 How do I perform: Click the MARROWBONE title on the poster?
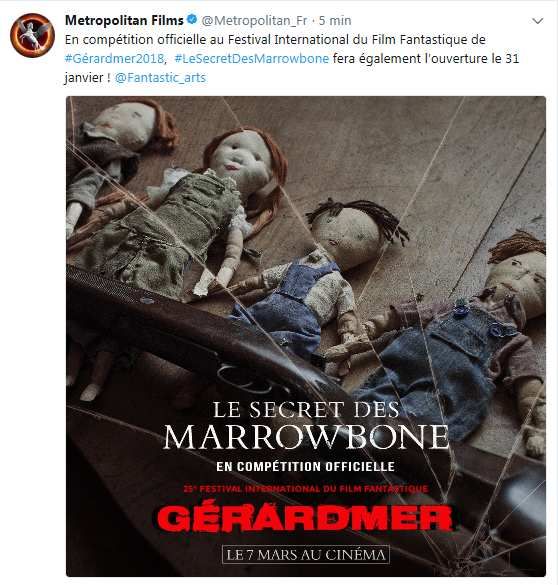pyautogui.click(x=306, y=437)
